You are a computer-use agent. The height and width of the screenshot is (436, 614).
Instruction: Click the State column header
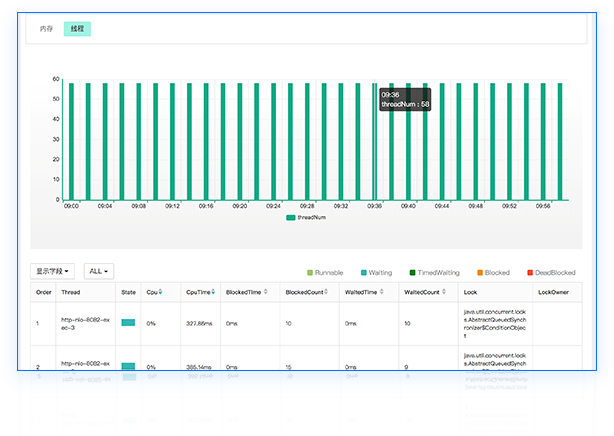pyautogui.click(x=128, y=292)
